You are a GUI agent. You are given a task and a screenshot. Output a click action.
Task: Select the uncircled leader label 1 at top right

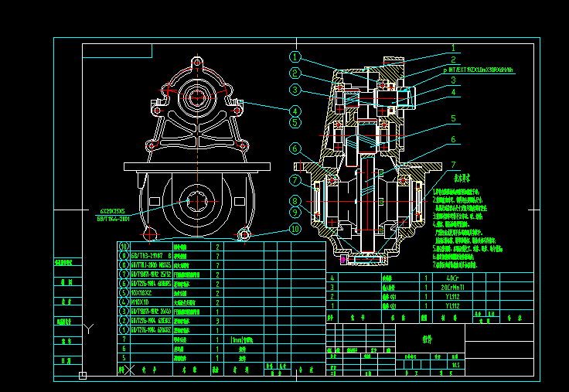453,48
